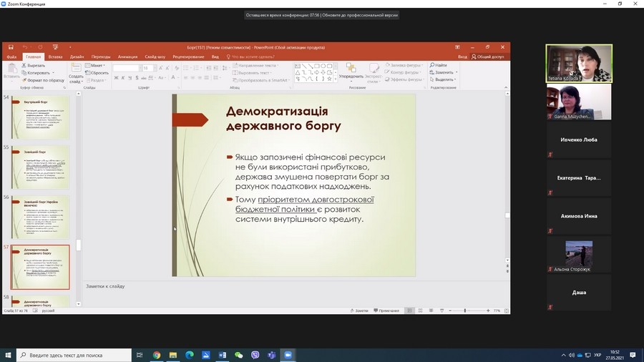This screenshot has width=644, height=362.
Task: Open Google Chrome from the taskbar
Action: pos(157,355)
